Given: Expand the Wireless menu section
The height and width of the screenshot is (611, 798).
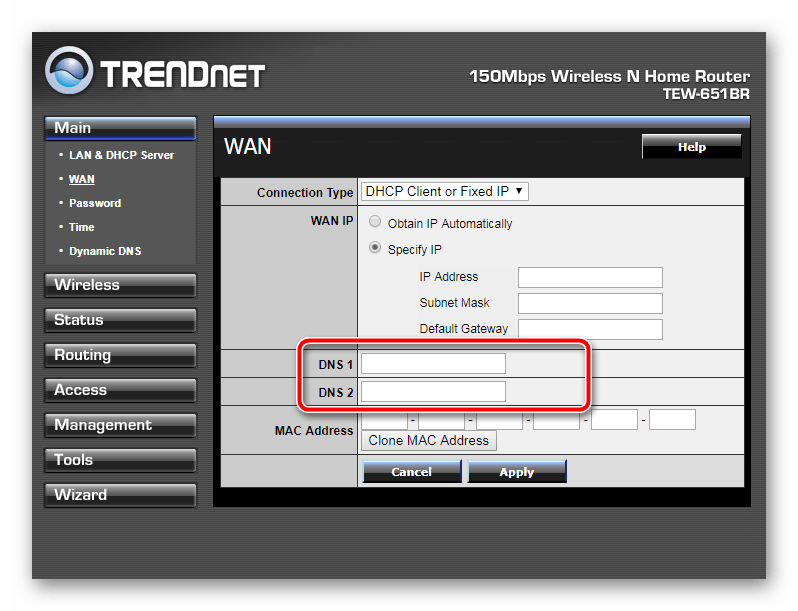Looking at the screenshot, I should point(120,285).
